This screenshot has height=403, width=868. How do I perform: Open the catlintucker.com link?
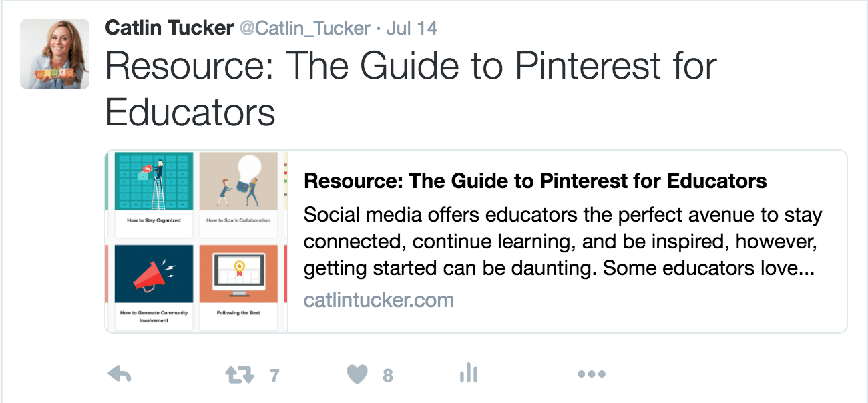pyautogui.click(x=378, y=300)
